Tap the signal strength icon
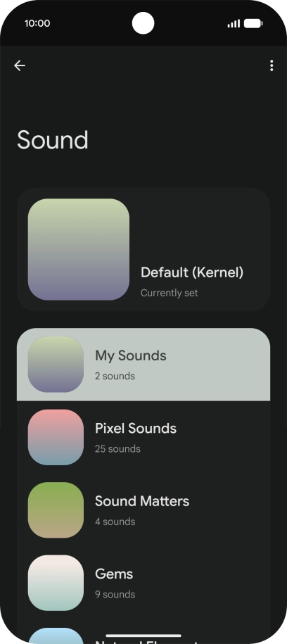This screenshot has width=287, height=644. click(x=234, y=24)
